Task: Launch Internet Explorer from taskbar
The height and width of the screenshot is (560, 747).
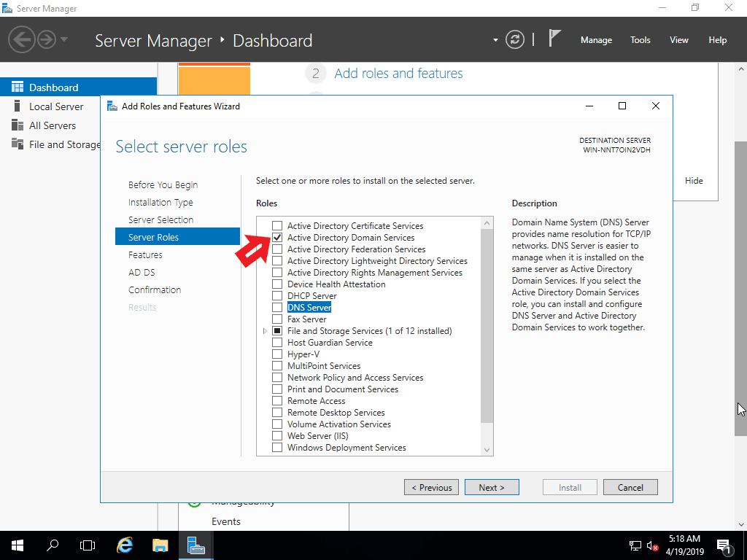Action: [x=124, y=545]
